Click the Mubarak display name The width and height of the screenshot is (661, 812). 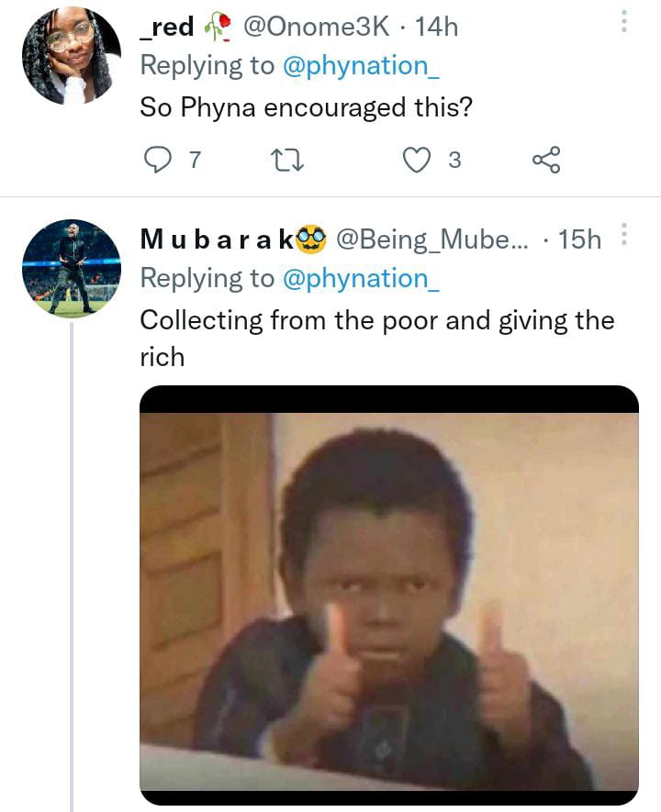pyautogui.click(x=217, y=239)
